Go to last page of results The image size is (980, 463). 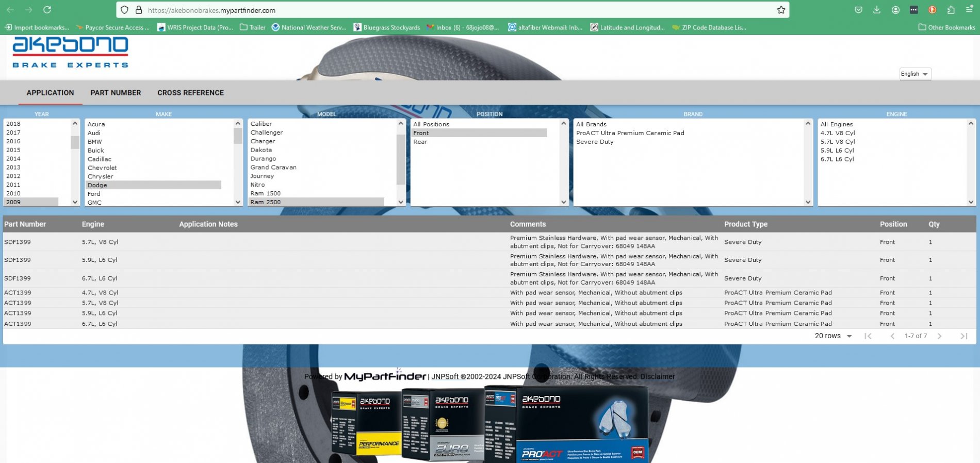pyautogui.click(x=963, y=336)
